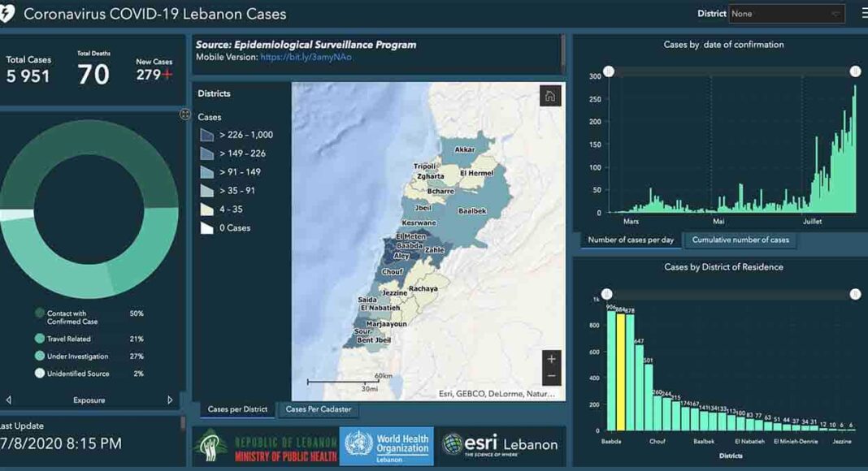Image resolution: width=868 pixels, height=471 pixels.
Task: Click the dashboard heart logo icon
Action: pyautogui.click(x=8, y=14)
